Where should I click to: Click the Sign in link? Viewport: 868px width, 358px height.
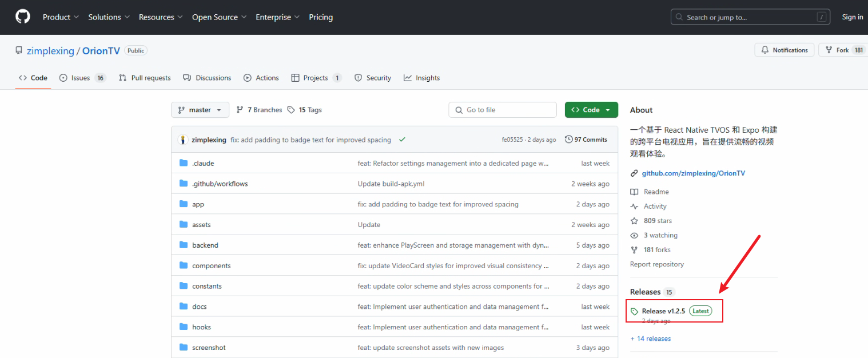click(853, 17)
